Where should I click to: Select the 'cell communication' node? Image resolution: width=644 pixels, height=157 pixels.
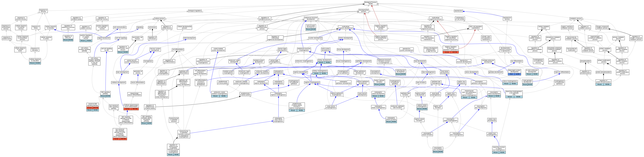click(x=120, y=27)
